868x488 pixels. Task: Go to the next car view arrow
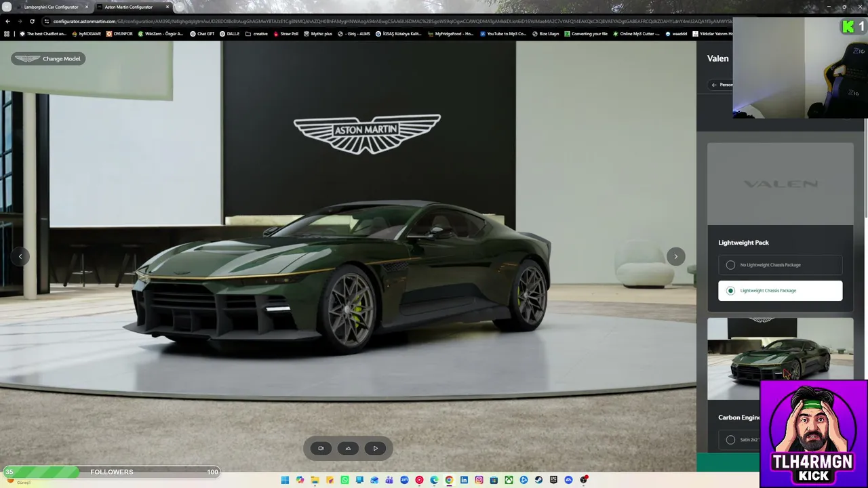tap(675, 256)
